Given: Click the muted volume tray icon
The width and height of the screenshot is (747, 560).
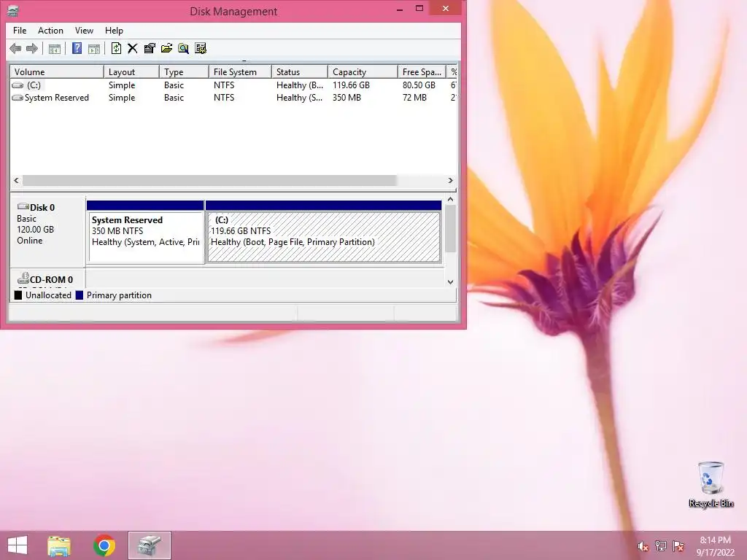Looking at the screenshot, I should (643, 546).
